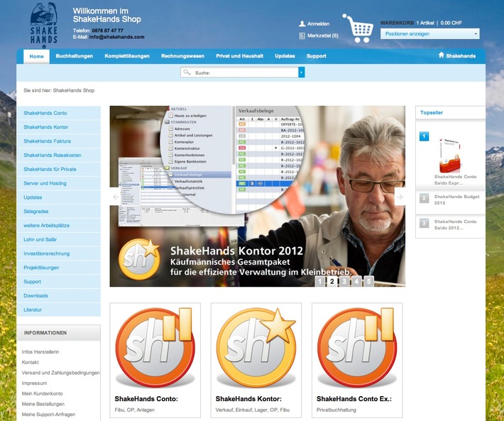Open the Home tab
The width and height of the screenshot is (504, 421).
point(36,56)
